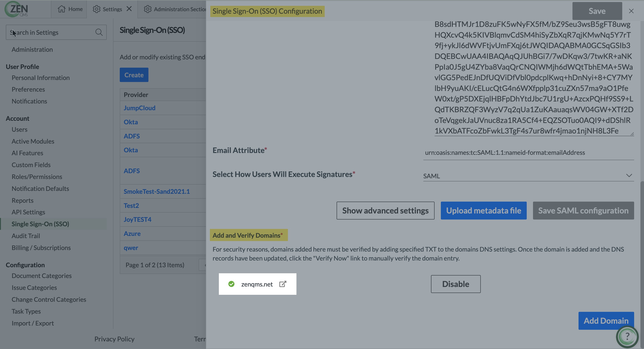Click the Settings tab gear icon

coord(96,9)
